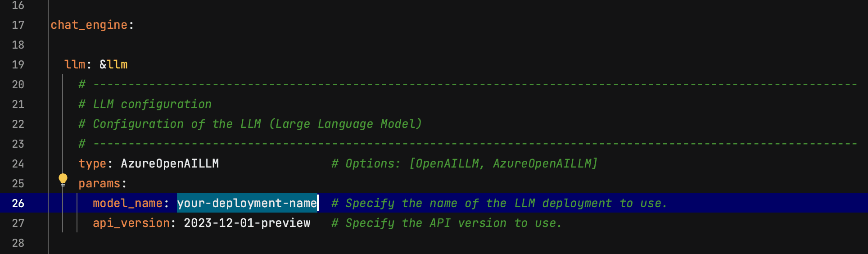
Task: Click the AzureOpenAILLM type value
Action: click(170, 164)
